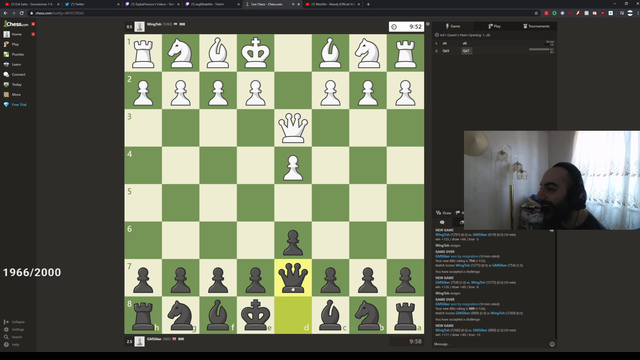Click the red notification badge next to Home
Image resolution: width=640 pixels, height=360 pixels.
[x=33, y=34]
